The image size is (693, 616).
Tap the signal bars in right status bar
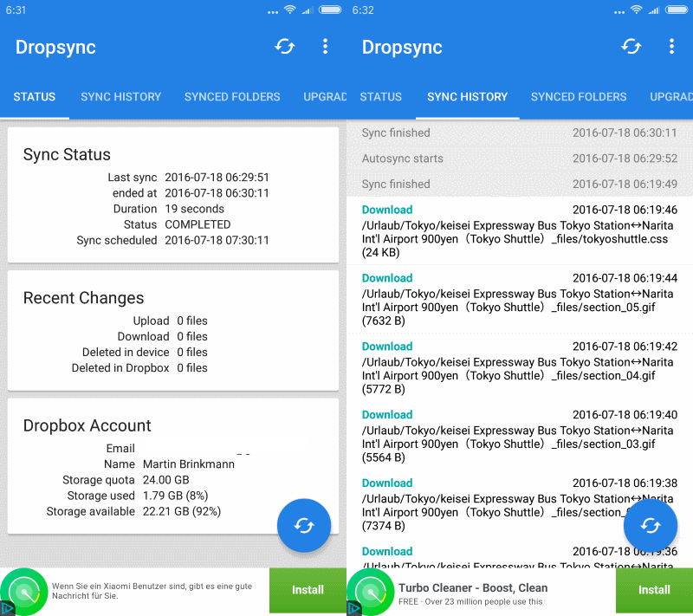654,10
